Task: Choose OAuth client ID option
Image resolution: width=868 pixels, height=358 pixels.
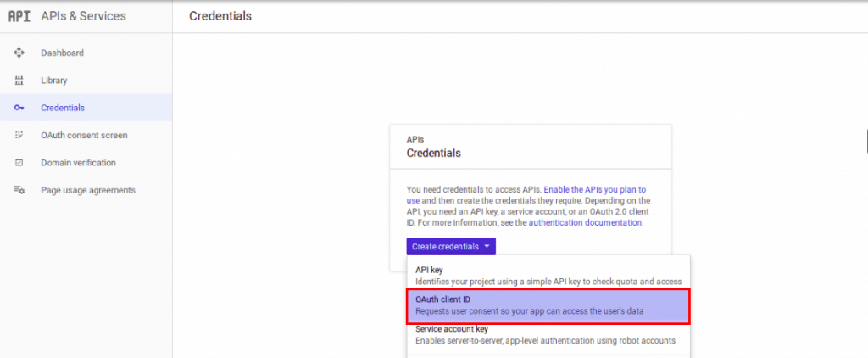Action: (x=548, y=305)
